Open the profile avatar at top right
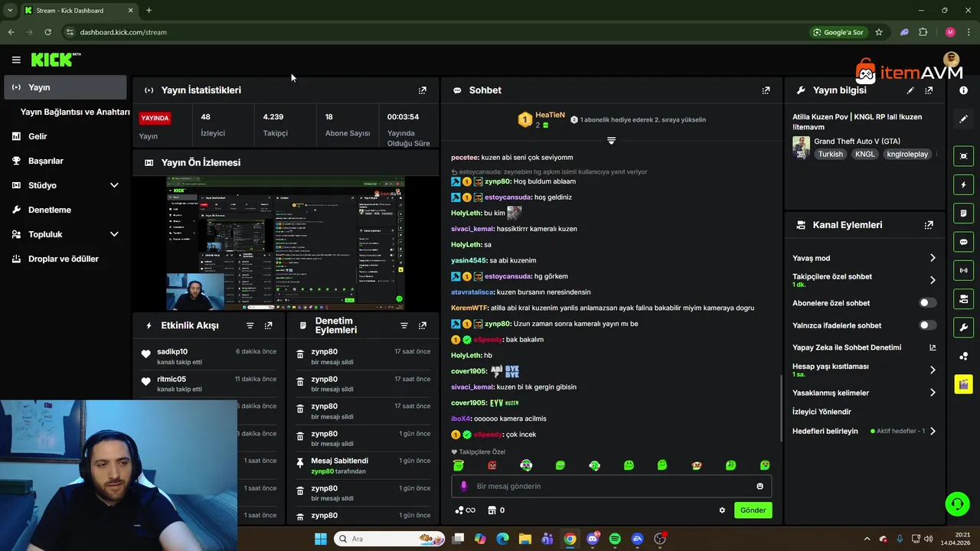This screenshot has height=551, width=980. tap(952, 60)
